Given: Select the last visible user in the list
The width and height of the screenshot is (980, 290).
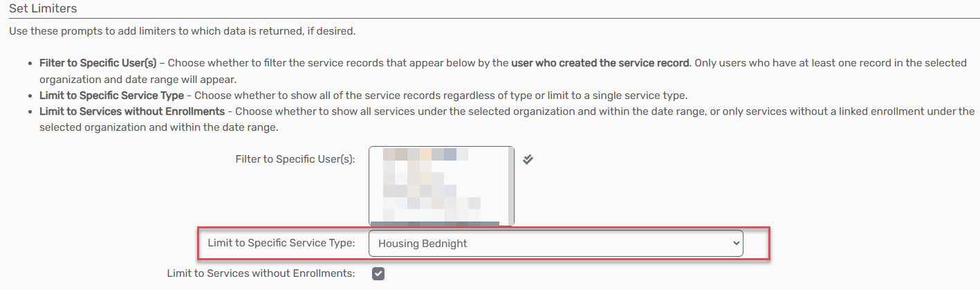Looking at the screenshot, I should pyautogui.click(x=426, y=215).
